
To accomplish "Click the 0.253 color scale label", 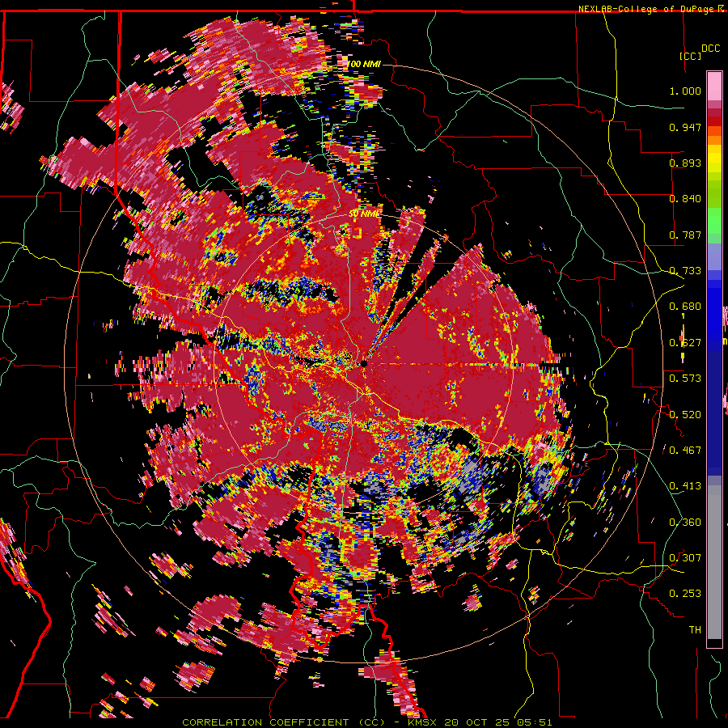I will pos(685,594).
